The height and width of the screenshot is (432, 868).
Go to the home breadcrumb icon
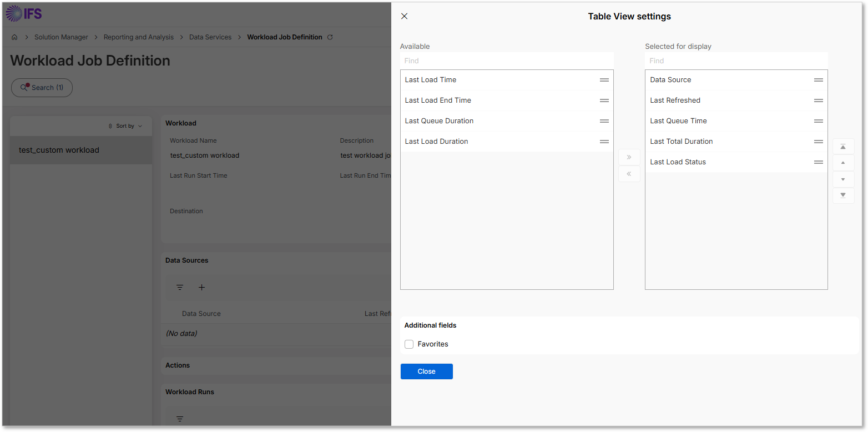[14, 37]
